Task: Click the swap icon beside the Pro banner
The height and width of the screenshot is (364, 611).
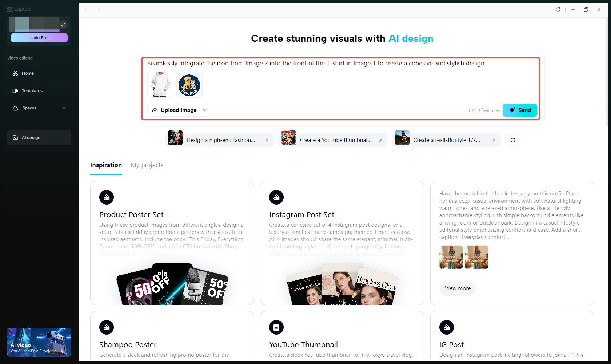Action: (x=64, y=24)
